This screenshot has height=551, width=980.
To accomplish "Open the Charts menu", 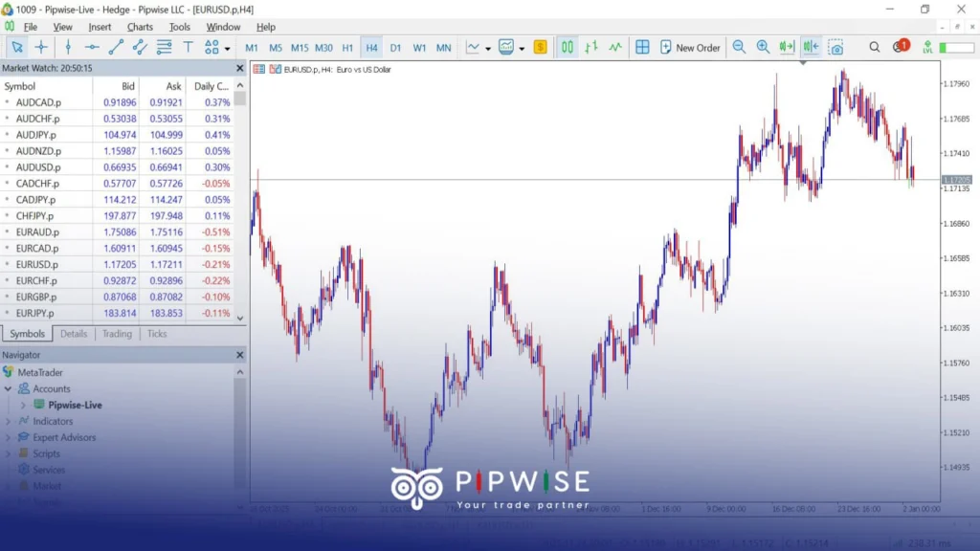I will click(140, 27).
